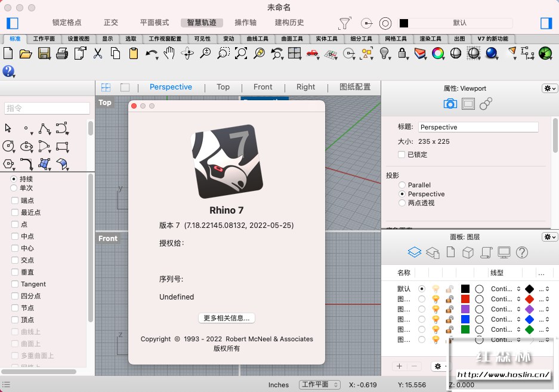Screen dimensions: 559x392
Task: Open the 默认 layer linetype dropdown
Action: coord(505,289)
